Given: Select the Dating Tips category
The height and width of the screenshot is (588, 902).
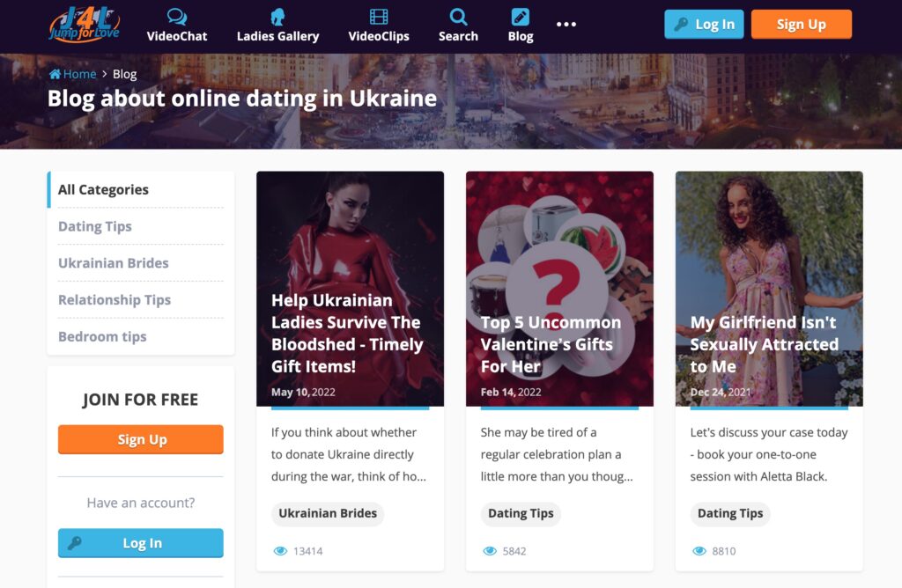Looking at the screenshot, I should point(95,226).
